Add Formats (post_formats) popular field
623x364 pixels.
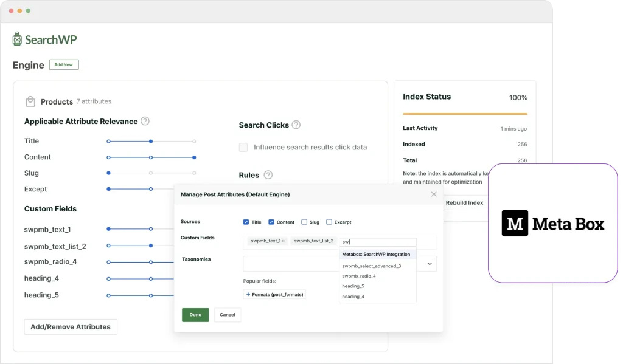(x=274, y=295)
